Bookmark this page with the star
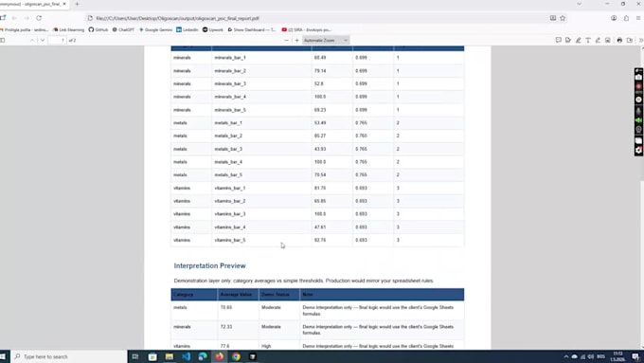The image size is (644, 363). coord(563,18)
